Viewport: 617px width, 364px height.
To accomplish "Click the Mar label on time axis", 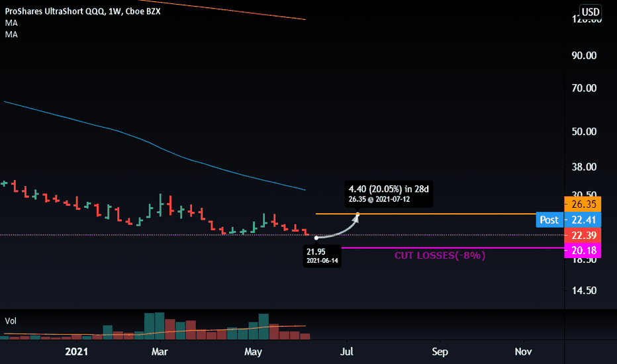I will [160, 351].
